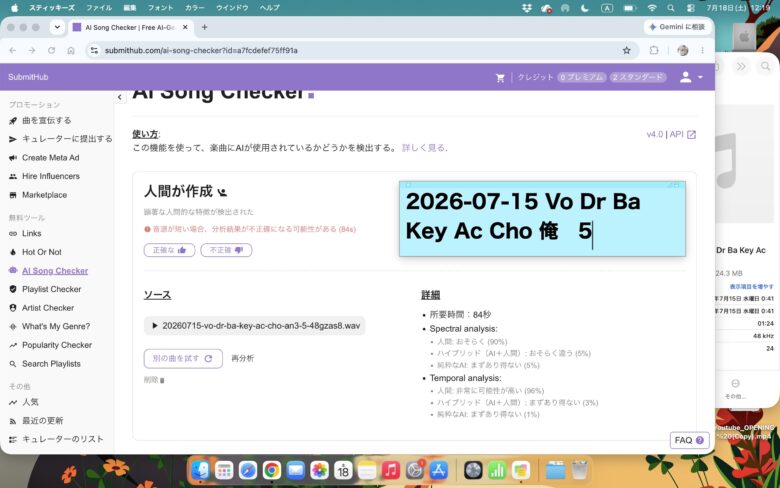This screenshot has height=488, width=780.
Task: Reload the page in Chrome
Action: click(51, 50)
